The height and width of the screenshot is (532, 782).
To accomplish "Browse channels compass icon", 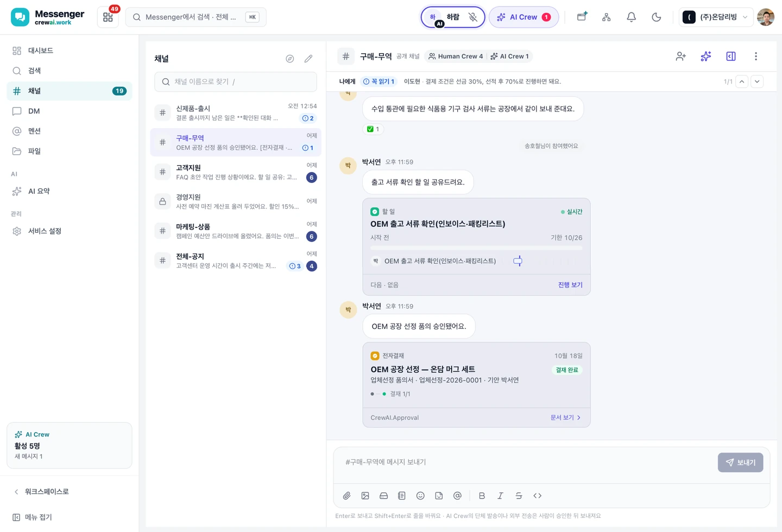I will (x=290, y=59).
